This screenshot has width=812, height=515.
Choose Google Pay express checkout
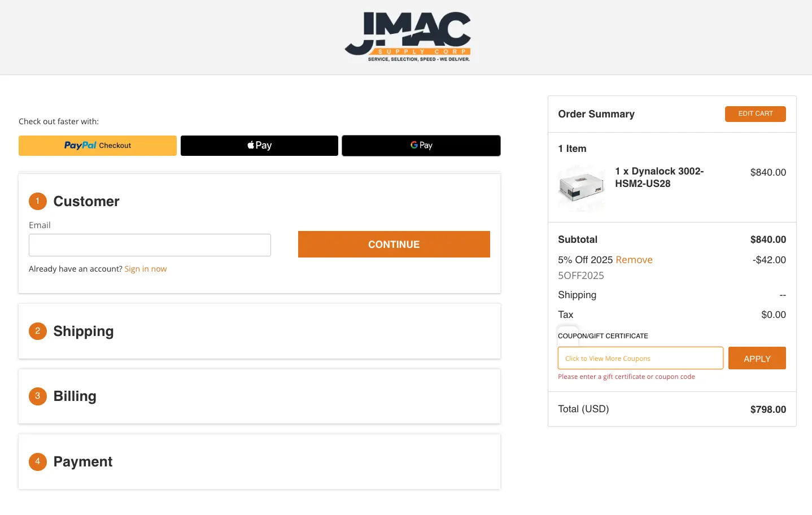coord(421,146)
